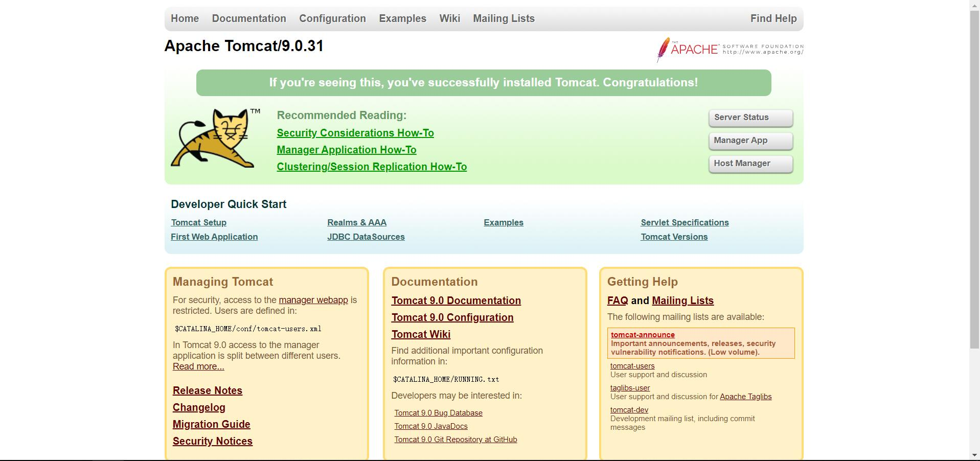Click the $CATALINA_HOME/conf/tomcat-users.xml path text
The image size is (980, 461).
tap(248, 329)
